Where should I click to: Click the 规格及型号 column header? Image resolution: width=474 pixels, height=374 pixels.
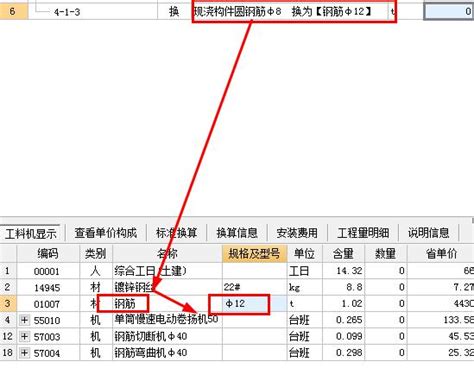[254, 254]
